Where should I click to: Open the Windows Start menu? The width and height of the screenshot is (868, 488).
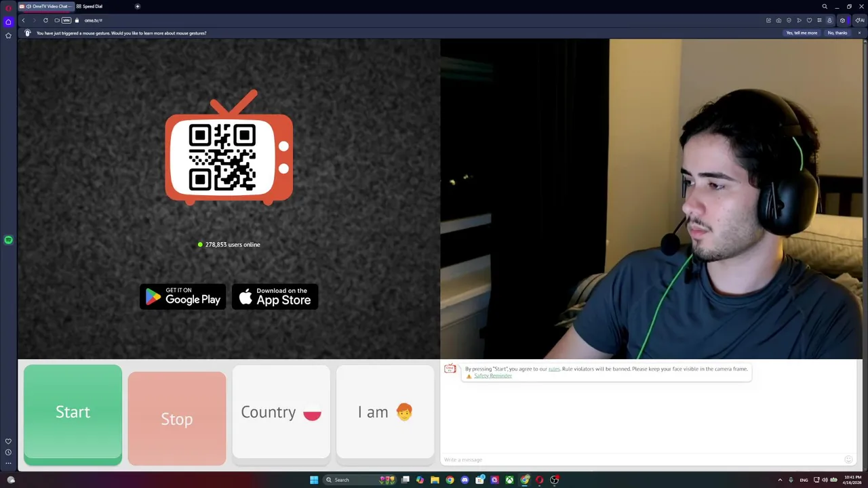coord(314,480)
